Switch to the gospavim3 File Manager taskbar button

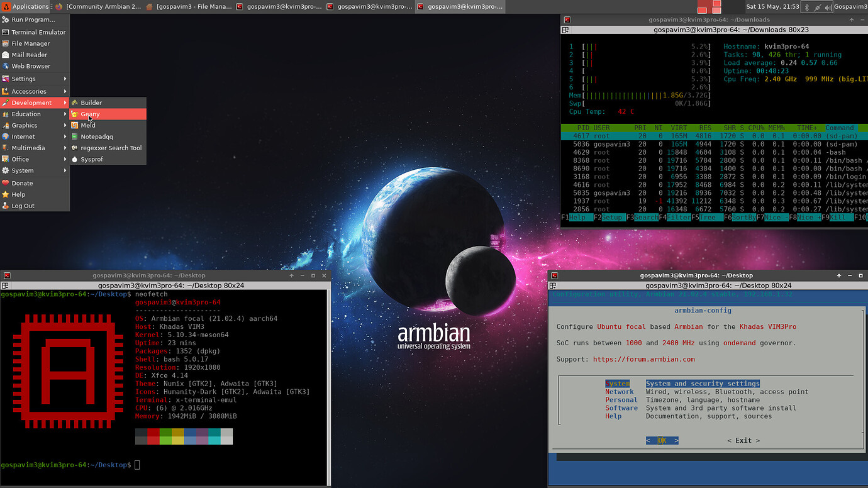pos(187,7)
